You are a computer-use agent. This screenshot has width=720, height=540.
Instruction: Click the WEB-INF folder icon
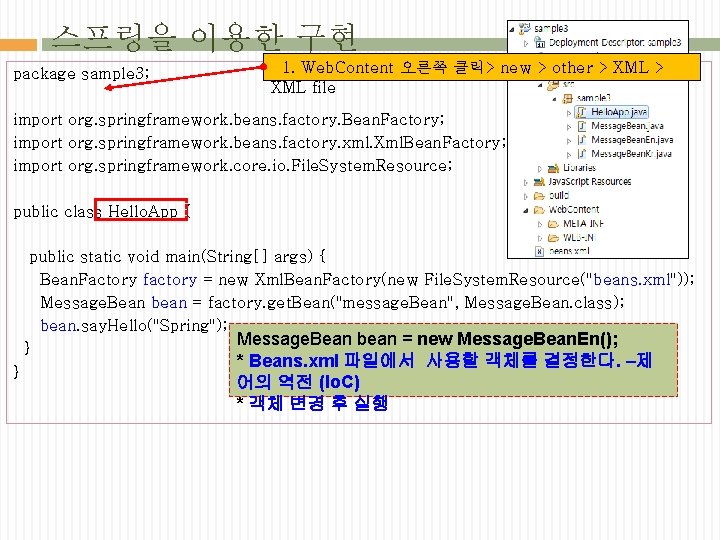coord(554,238)
